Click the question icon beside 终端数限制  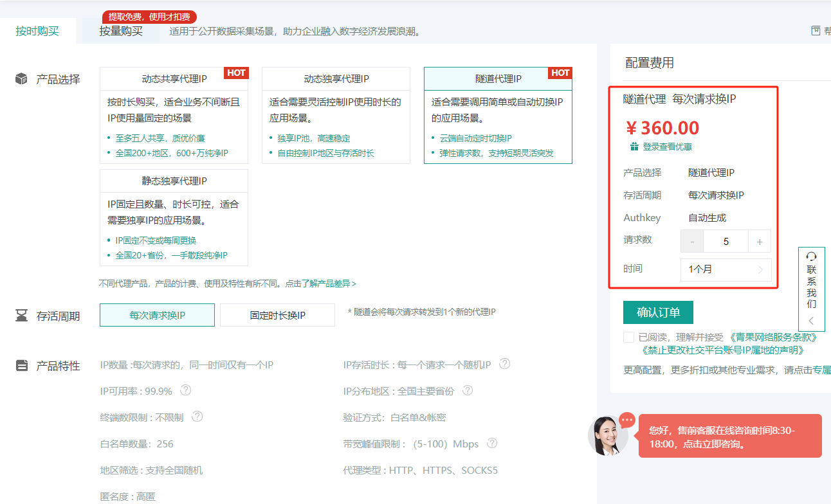click(x=197, y=417)
